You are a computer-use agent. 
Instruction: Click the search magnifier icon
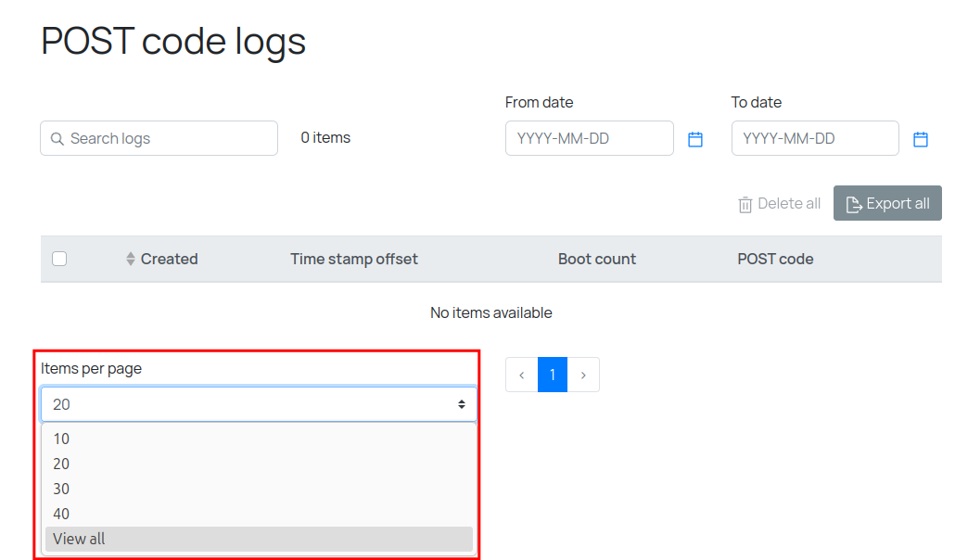tap(57, 139)
